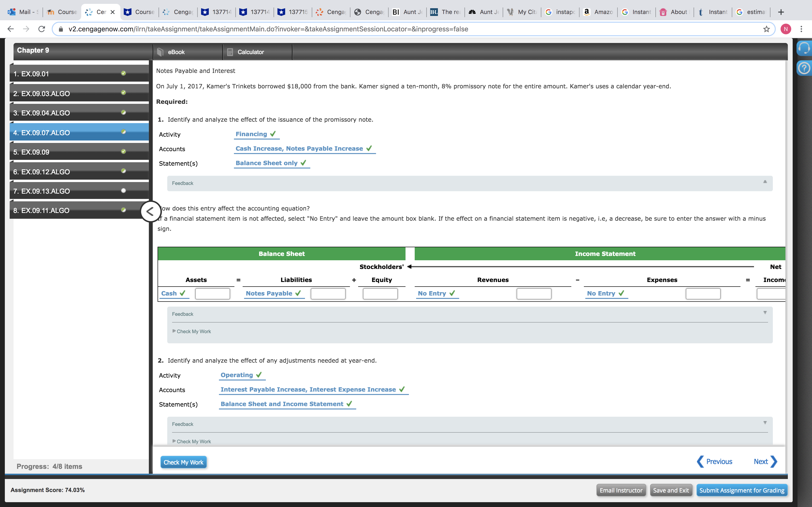
Task: Open the Notes Payable liabilities dropdown
Action: click(269, 293)
